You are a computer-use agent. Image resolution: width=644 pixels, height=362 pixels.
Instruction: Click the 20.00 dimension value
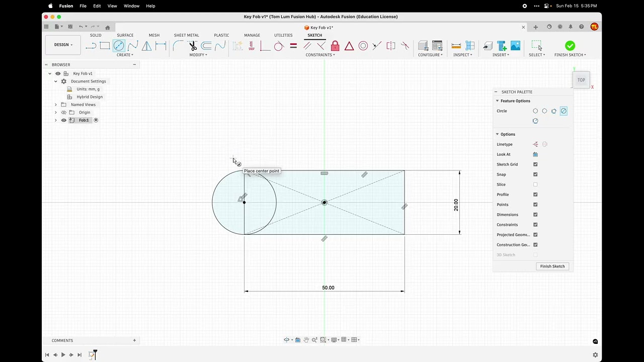point(456,205)
